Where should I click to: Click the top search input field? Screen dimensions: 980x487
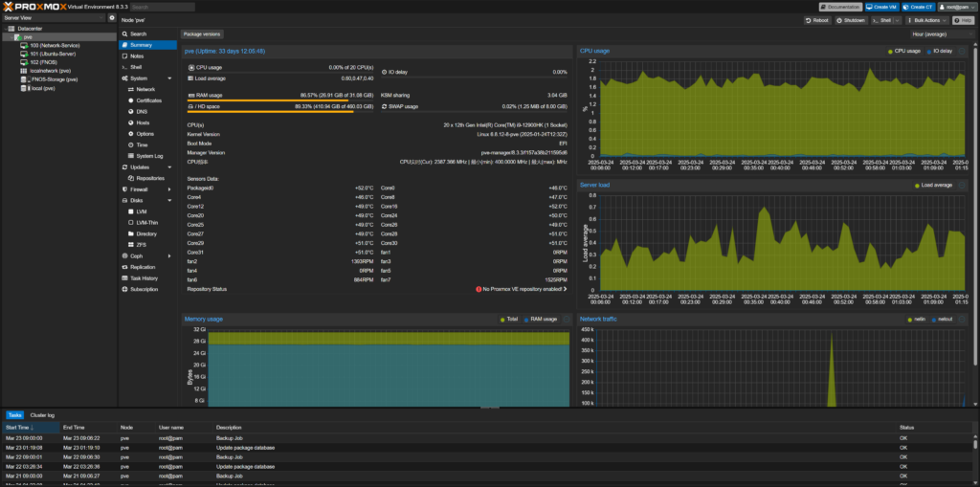162,7
